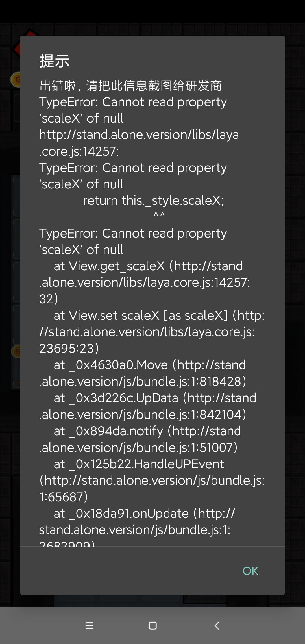Click the code line return this._style.scaleX;
This screenshot has height=644, width=305.
pos(153,201)
